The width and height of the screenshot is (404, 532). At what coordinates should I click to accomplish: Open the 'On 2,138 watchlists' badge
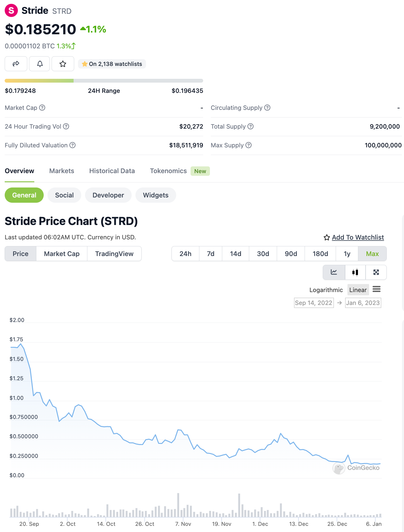pyautogui.click(x=112, y=64)
